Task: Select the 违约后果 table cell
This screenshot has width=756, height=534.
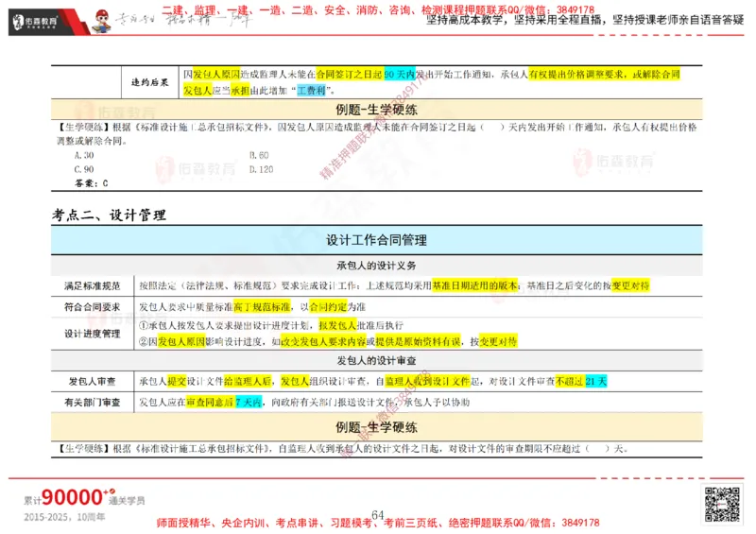Action: coord(150,82)
